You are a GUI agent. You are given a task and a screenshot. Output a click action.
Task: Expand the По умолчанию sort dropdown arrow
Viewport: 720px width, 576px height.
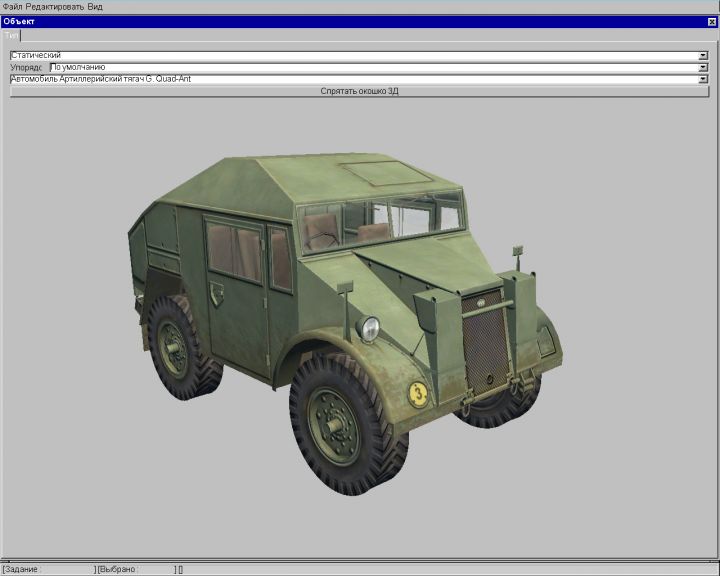point(703,67)
